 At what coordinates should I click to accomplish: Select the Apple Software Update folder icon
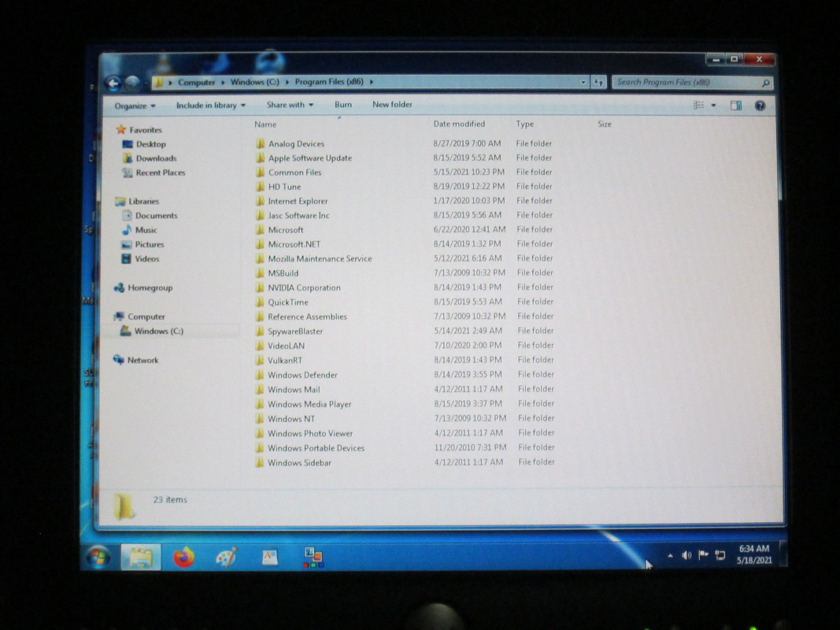(x=261, y=158)
